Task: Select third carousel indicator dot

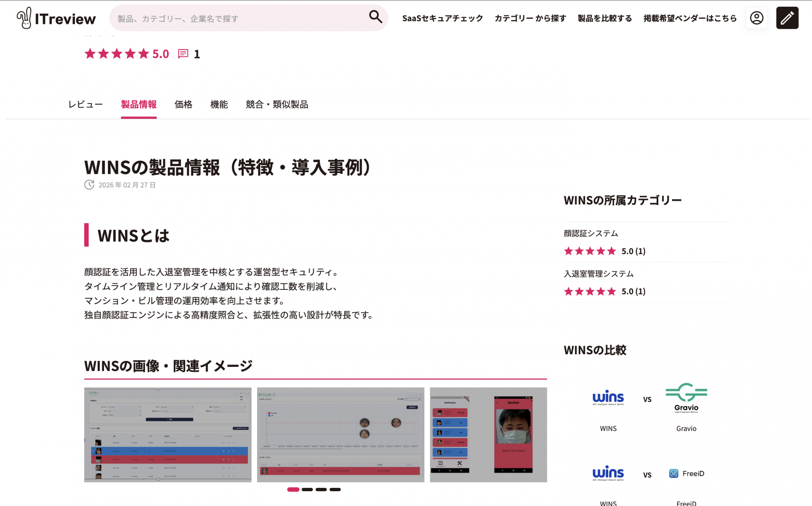Action: click(321, 489)
